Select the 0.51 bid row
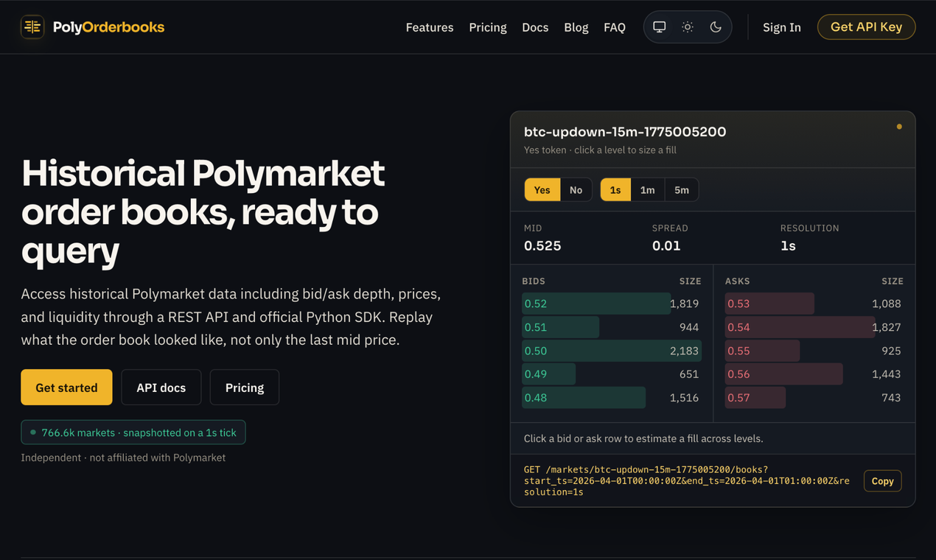This screenshot has height=560, width=936. (x=611, y=327)
